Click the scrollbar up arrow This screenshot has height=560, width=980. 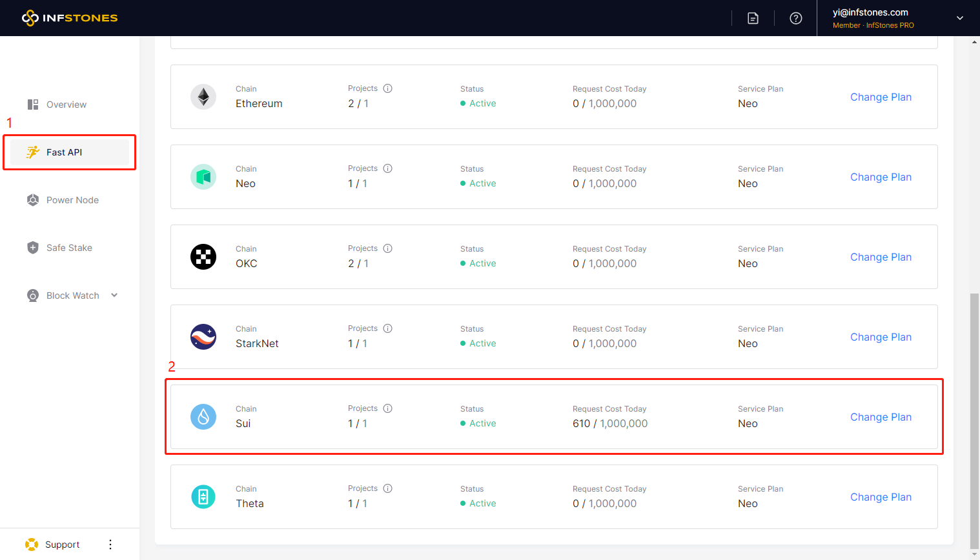(974, 41)
